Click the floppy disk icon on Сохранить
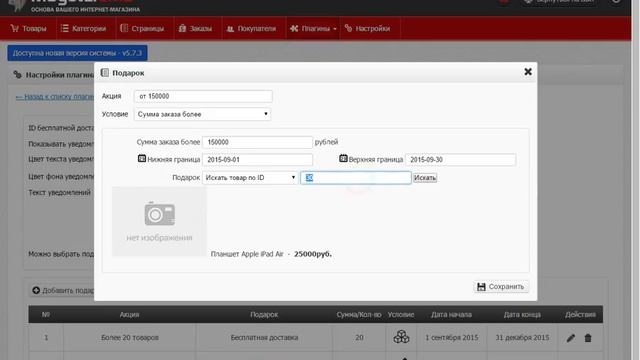Image resolution: width=640 pixels, height=360 pixels. [x=481, y=287]
